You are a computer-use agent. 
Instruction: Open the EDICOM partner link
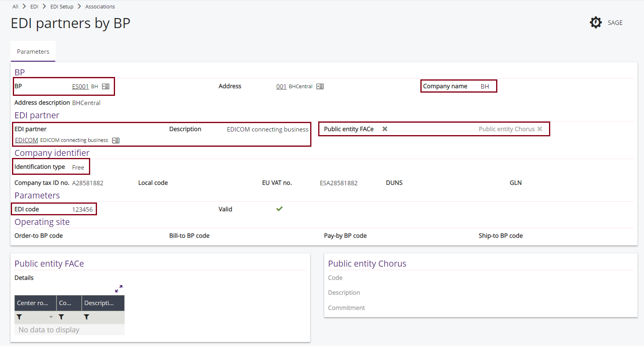click(26, 140)
